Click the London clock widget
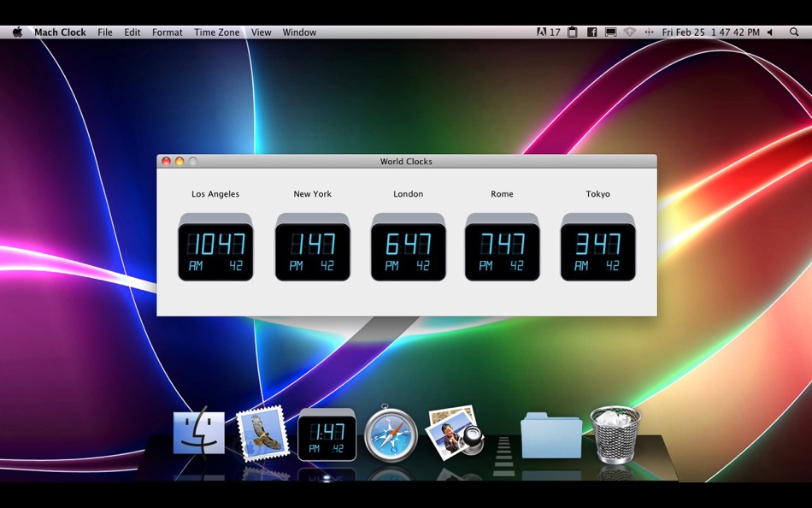 point(408,247)
